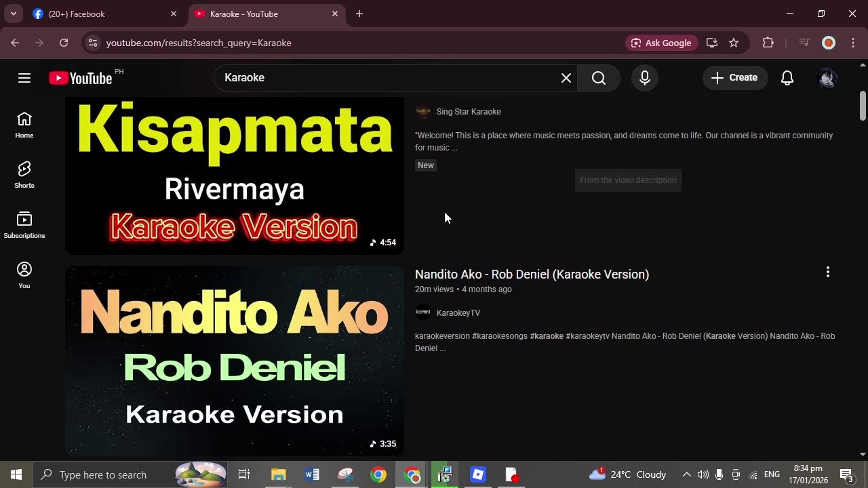This screenshot has height=488, width=868.
Task: Click the magnifier search button
Action: (x=599, y=78)
